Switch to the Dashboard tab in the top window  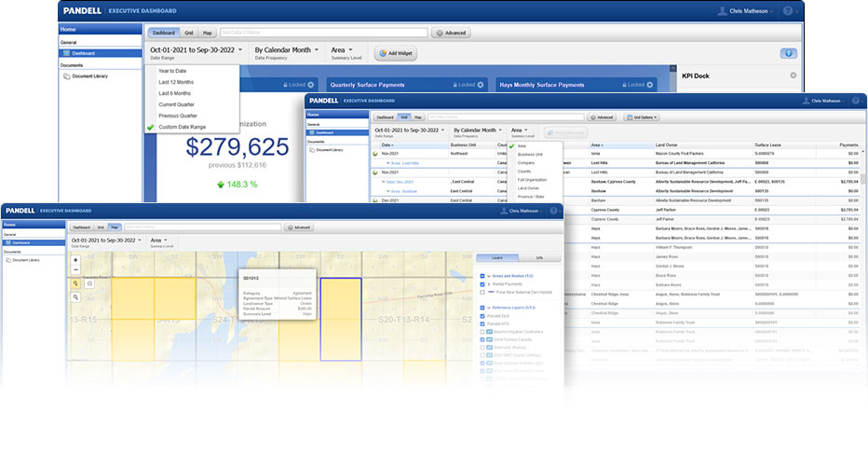coord(163,33)
